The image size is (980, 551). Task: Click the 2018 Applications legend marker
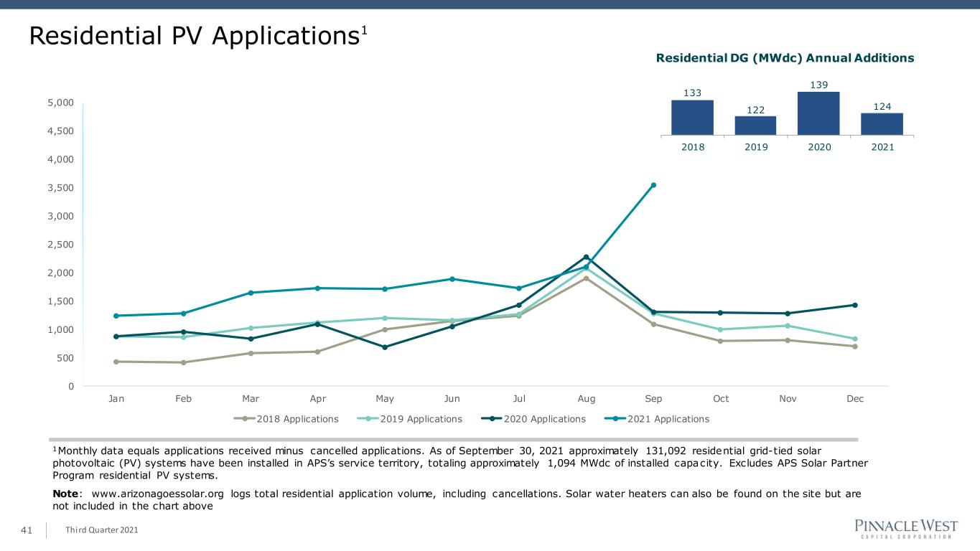[x=245, y=419]
